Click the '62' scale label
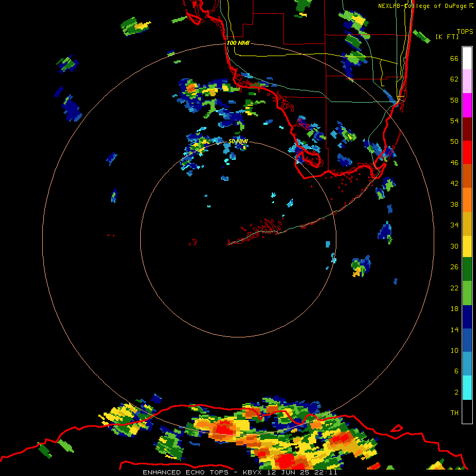The height and width of the screenshot is (476, 476). 454,79
